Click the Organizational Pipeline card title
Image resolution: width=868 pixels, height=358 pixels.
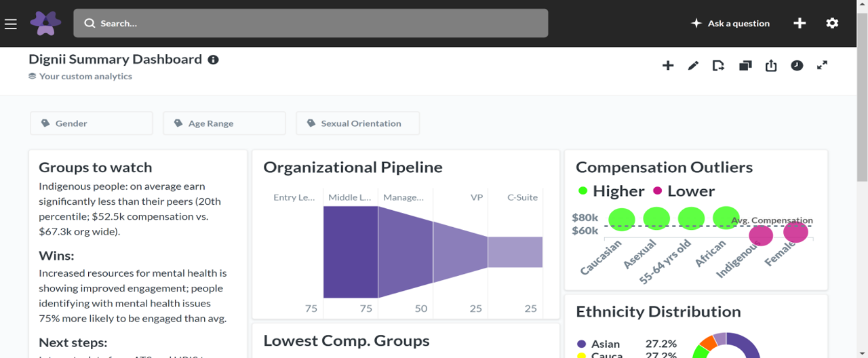pos(353,167)
